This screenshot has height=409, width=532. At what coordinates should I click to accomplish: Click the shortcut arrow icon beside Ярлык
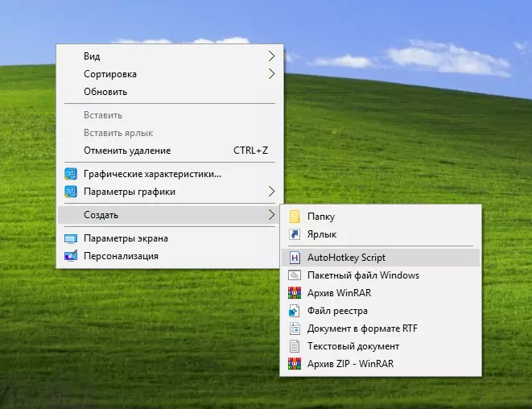295,234
